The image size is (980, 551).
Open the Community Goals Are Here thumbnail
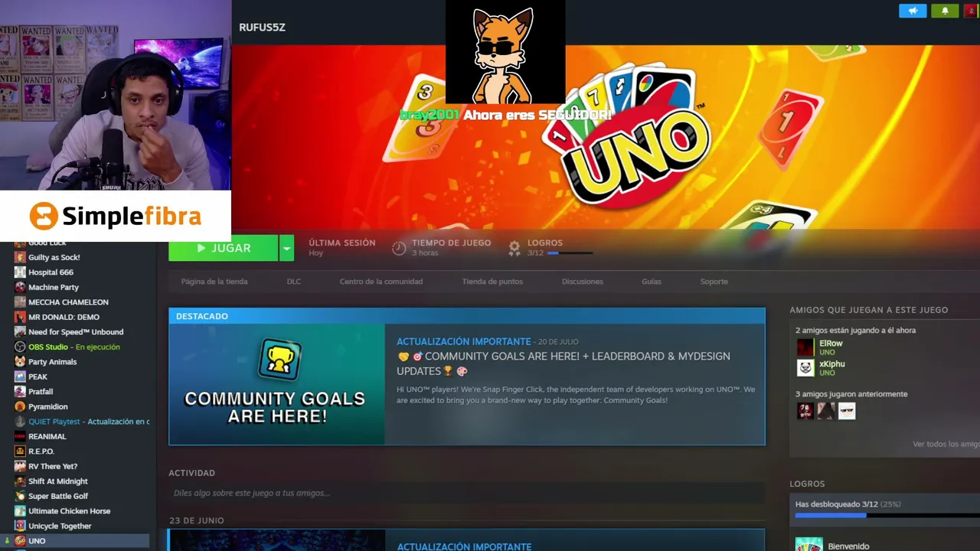coord(276,384)
